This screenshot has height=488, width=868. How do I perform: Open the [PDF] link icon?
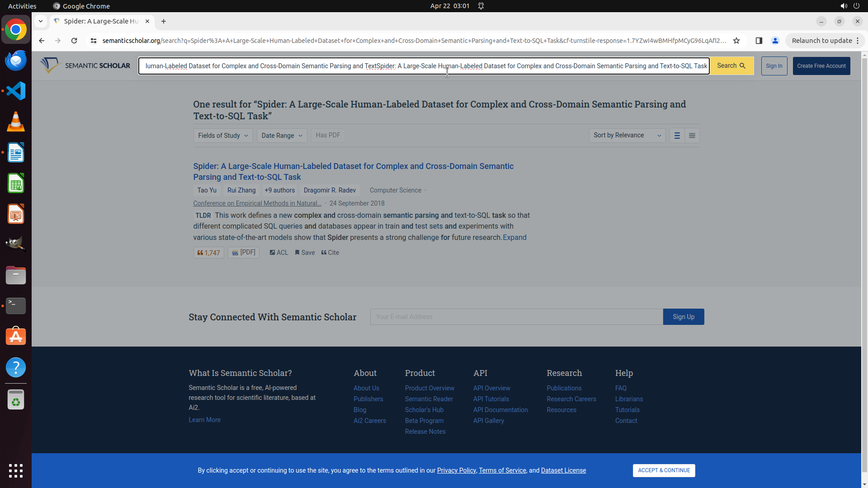pyautogui.click(x=243, y=253)
